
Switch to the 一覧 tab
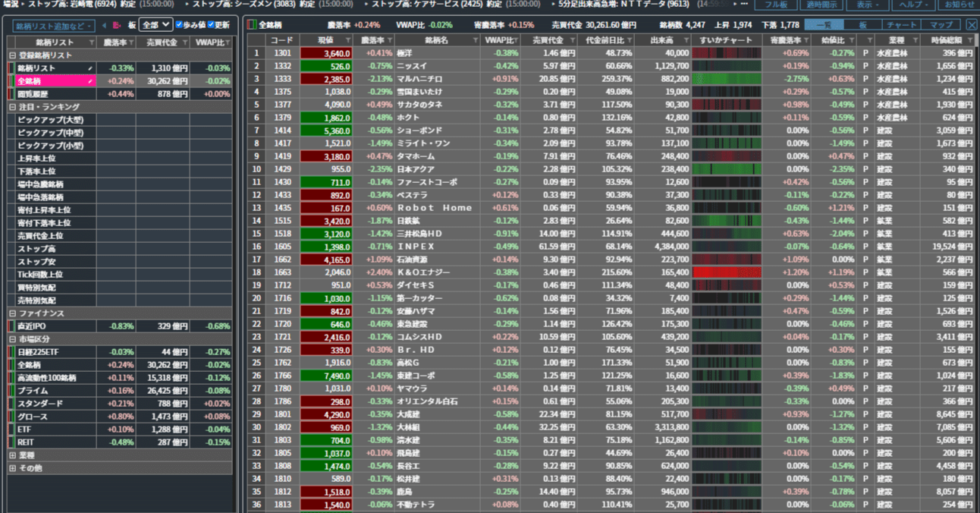824,25
